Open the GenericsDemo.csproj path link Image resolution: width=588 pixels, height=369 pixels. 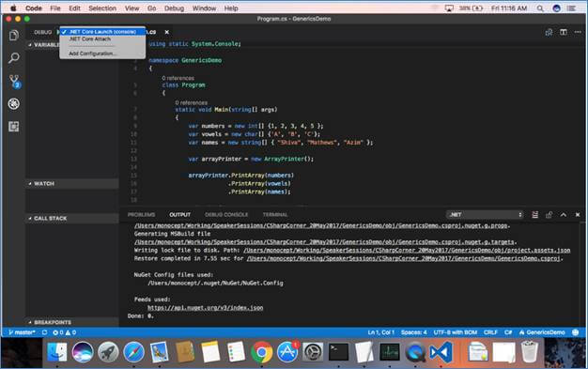tap(404, 258)
